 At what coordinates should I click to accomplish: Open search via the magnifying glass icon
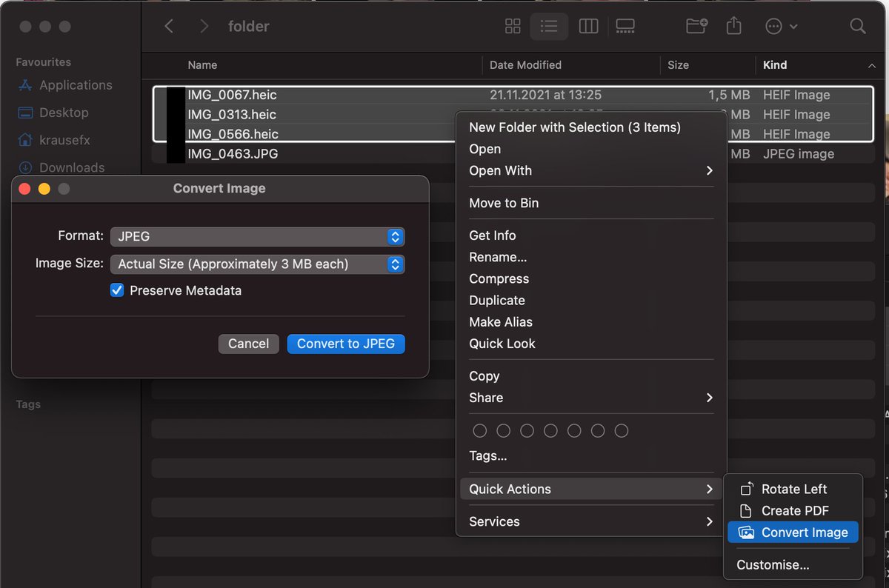coord(857,26)
